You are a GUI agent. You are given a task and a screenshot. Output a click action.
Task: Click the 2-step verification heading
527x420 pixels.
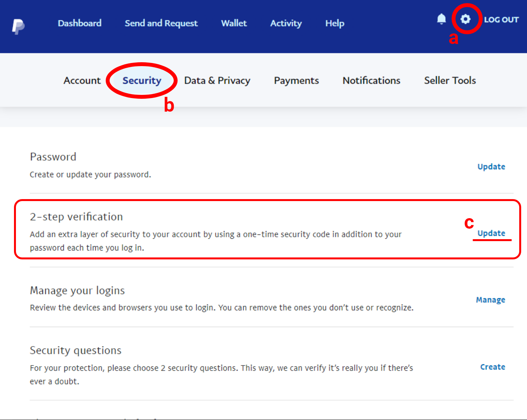point(77,217)
